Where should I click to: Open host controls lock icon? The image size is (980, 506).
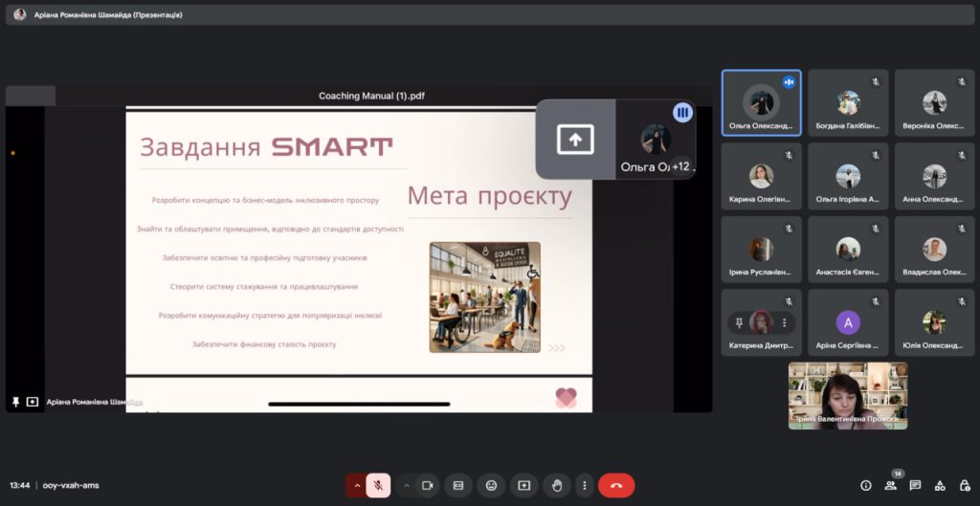coord(963,485)
